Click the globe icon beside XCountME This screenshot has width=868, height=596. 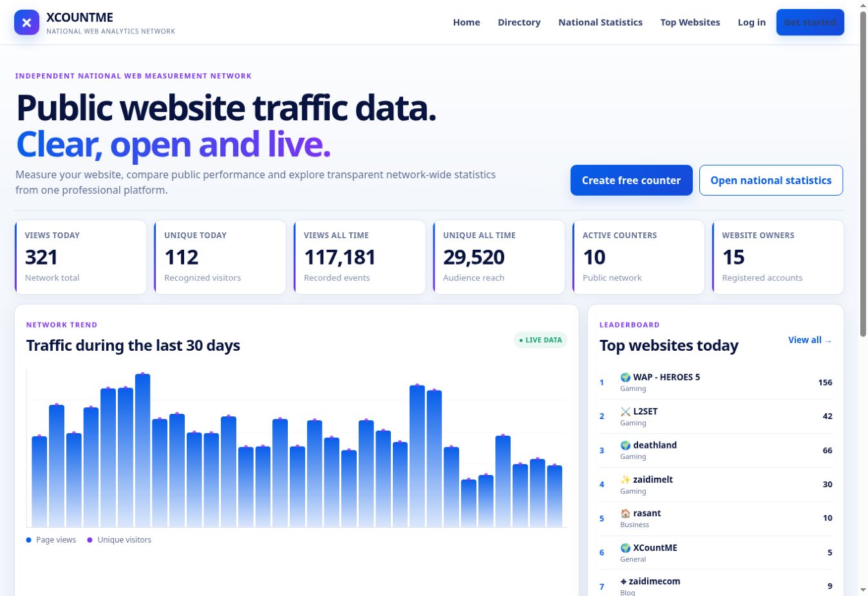[x=625, y=548]
